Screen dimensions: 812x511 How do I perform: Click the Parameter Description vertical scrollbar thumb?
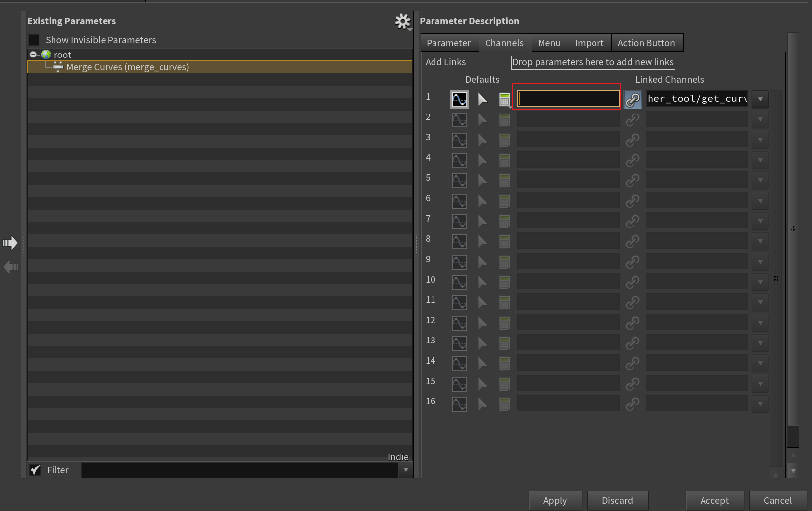(793, 229)
